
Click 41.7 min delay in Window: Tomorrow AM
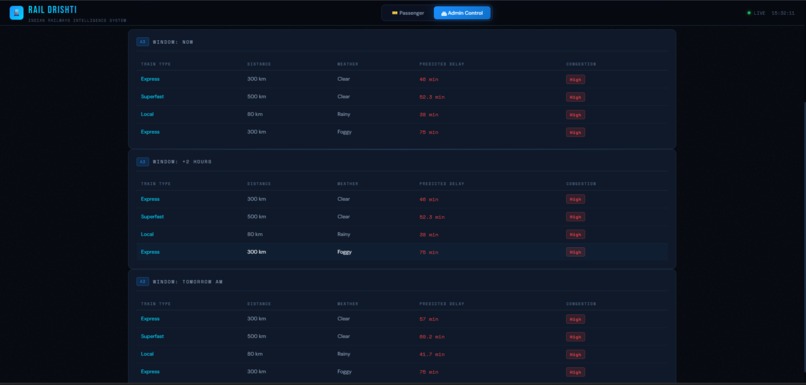pyautogui.click(x=432, y=354)
